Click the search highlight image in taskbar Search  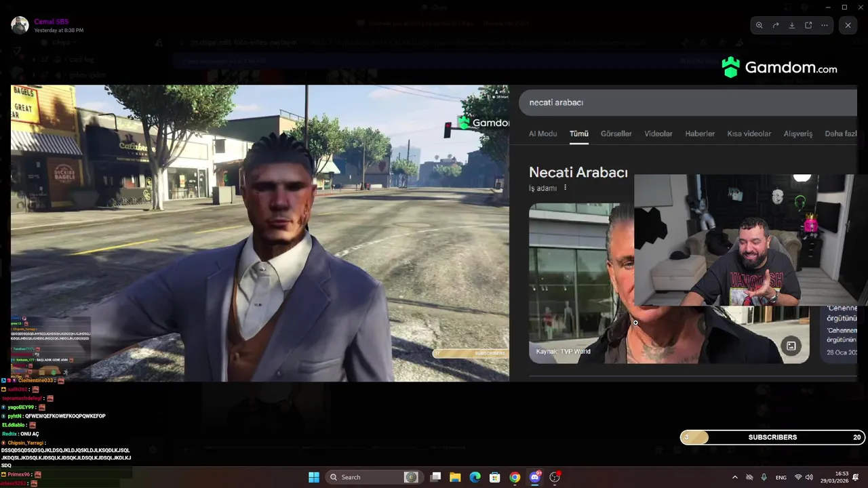(x=411, y=477)
